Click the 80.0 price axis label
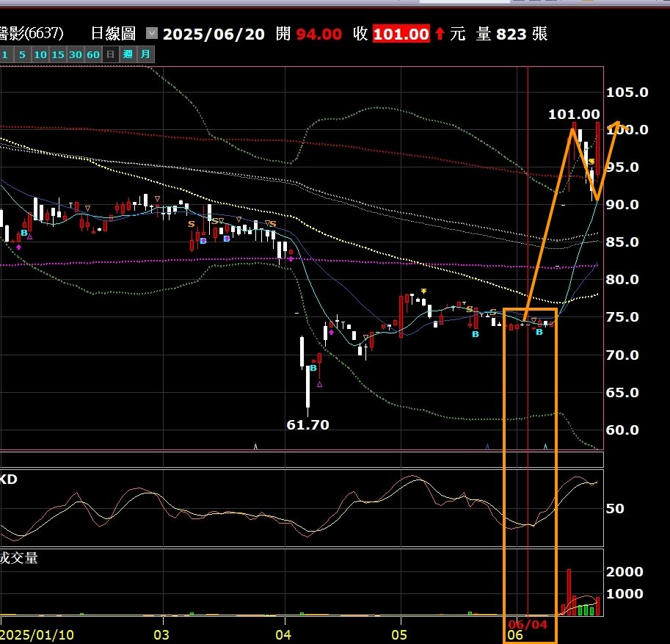The image size is (670, 644). coord(622,280)
